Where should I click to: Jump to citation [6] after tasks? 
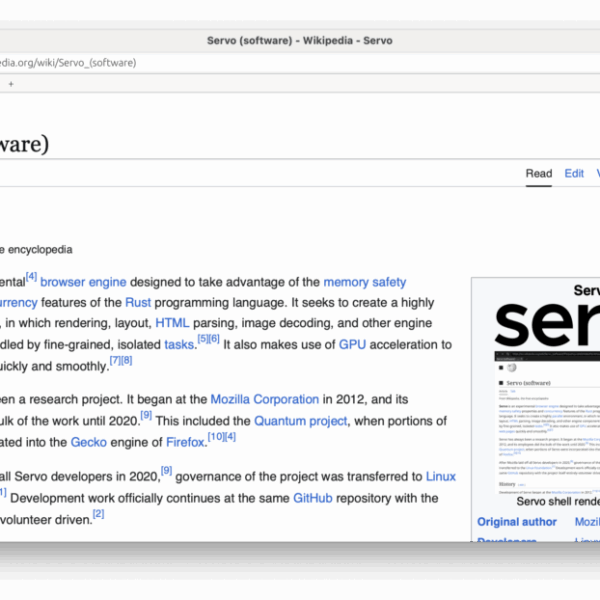coord(214,339)
